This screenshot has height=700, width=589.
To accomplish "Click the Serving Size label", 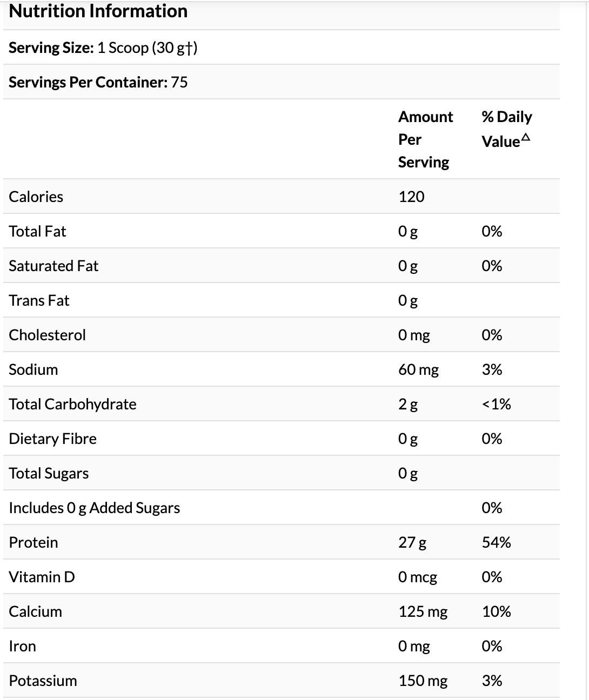I will click(x=51, y=48).
